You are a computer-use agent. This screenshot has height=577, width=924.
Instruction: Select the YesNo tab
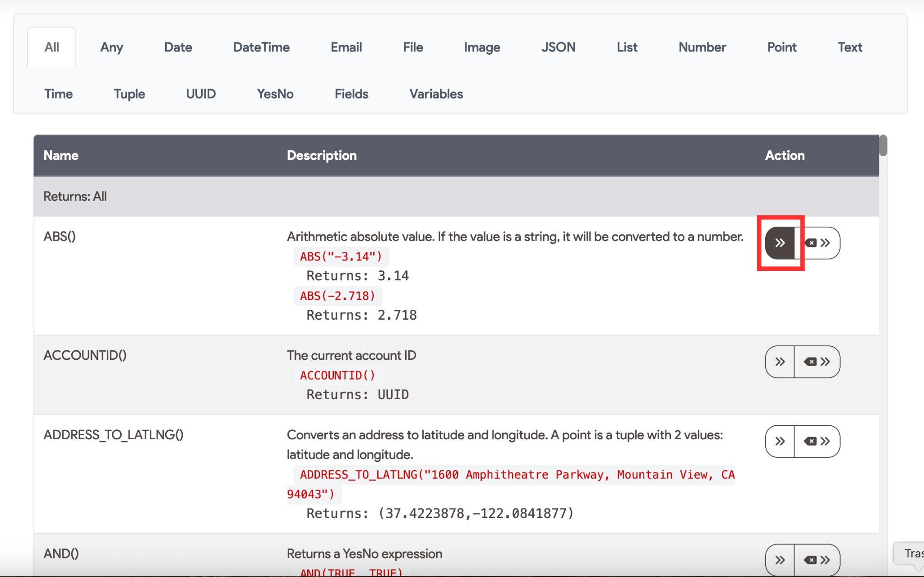275,94
